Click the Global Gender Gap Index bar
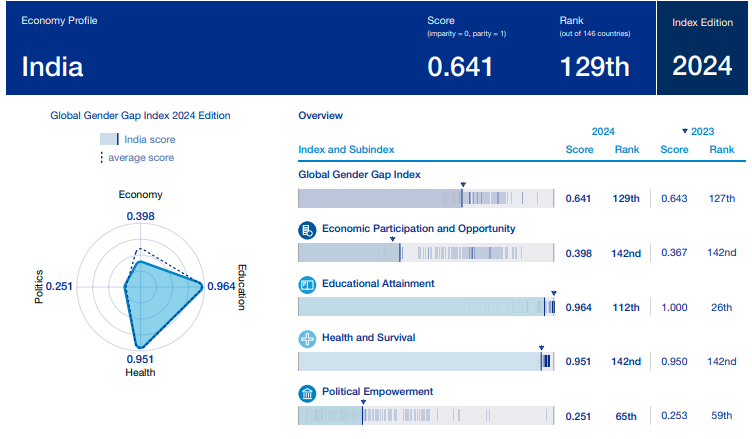This screenshot has width=752, height=439. click(x=426, y=198)
